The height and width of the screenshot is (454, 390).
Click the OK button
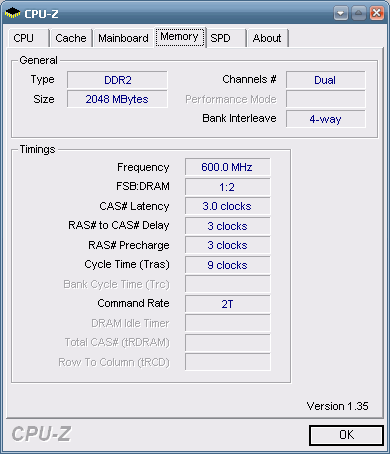pyautogui.click(x=346, y=435)
